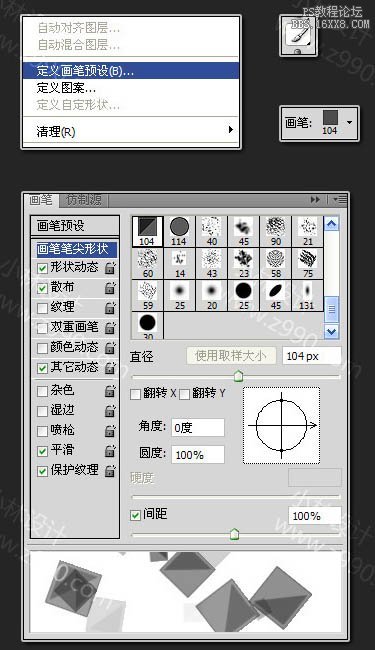Screen dimensions: 375x650
Task: Open the 画笔预设 section button
Action: click(x=75, y=226)
